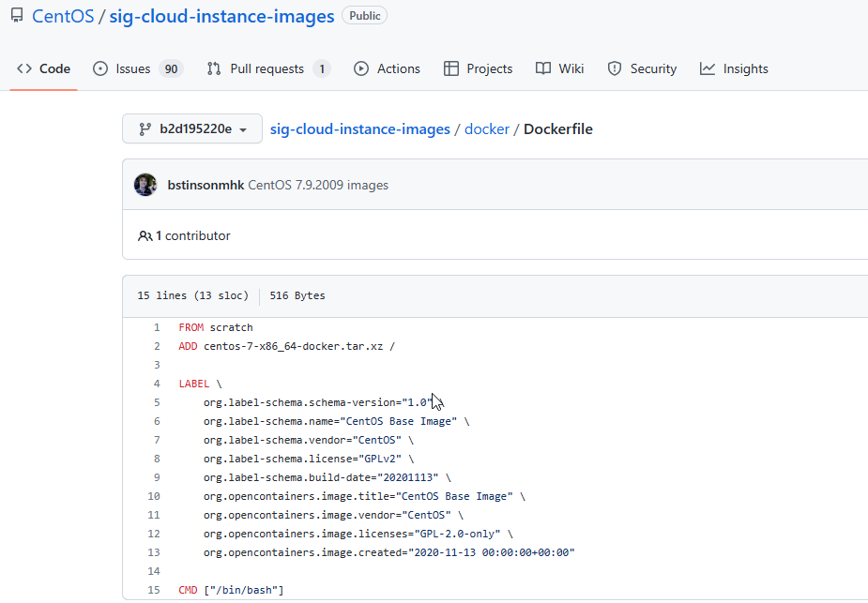Open the Insights tab
The width and height of the screenshot is (868, 603).
[734, 68]
